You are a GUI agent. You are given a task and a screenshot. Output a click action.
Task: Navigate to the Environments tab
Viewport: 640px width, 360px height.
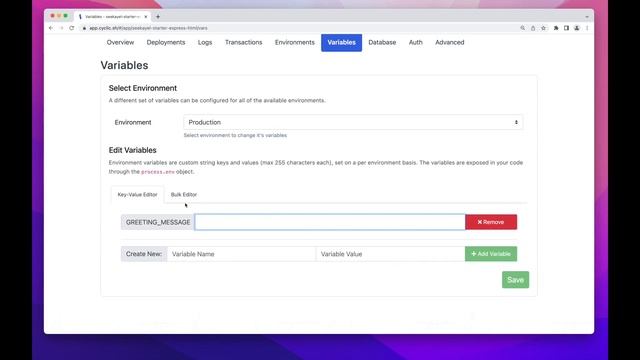click(x=295, y=42)
